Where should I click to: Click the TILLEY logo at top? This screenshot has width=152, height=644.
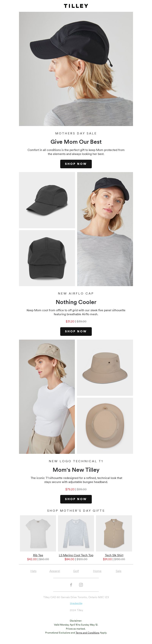pos(76,6)
